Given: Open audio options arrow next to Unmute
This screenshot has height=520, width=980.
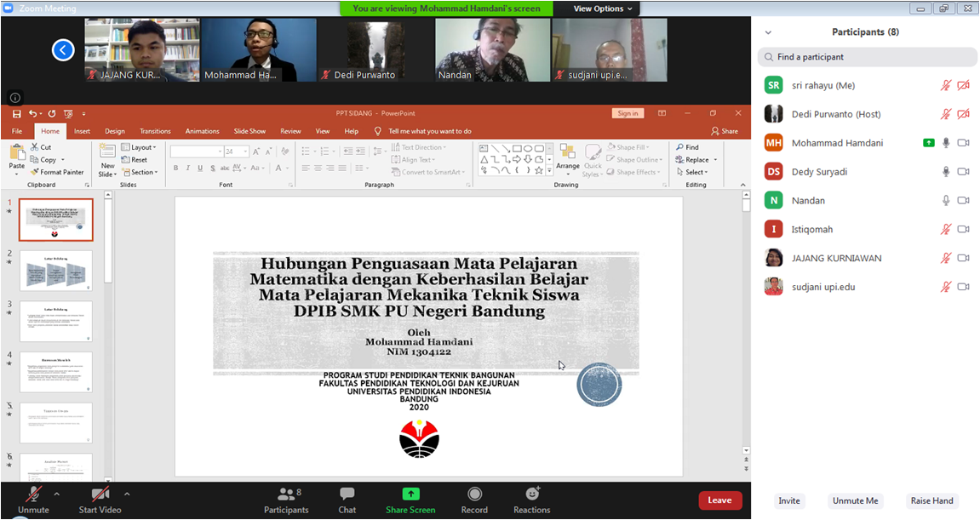Looking at the screenshot, I should click(57, 494).
